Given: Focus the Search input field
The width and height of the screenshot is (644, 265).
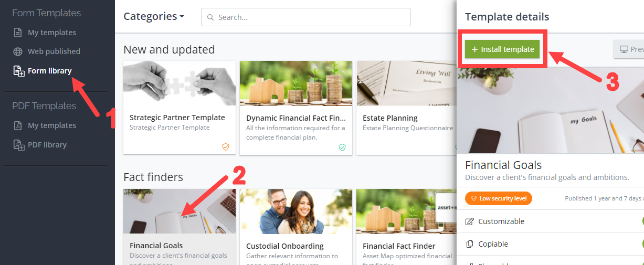Looking at the screenshot, I should coord(306,17).
